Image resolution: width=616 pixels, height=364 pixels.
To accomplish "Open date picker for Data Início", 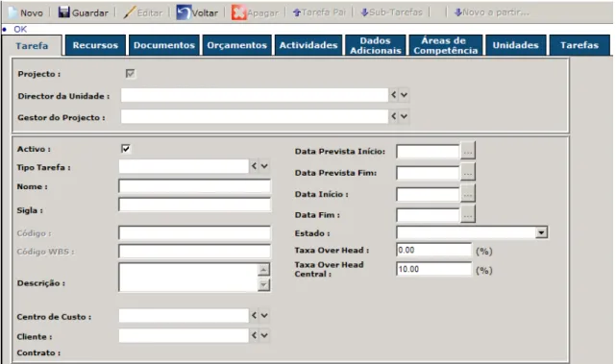I will [467, 194].
